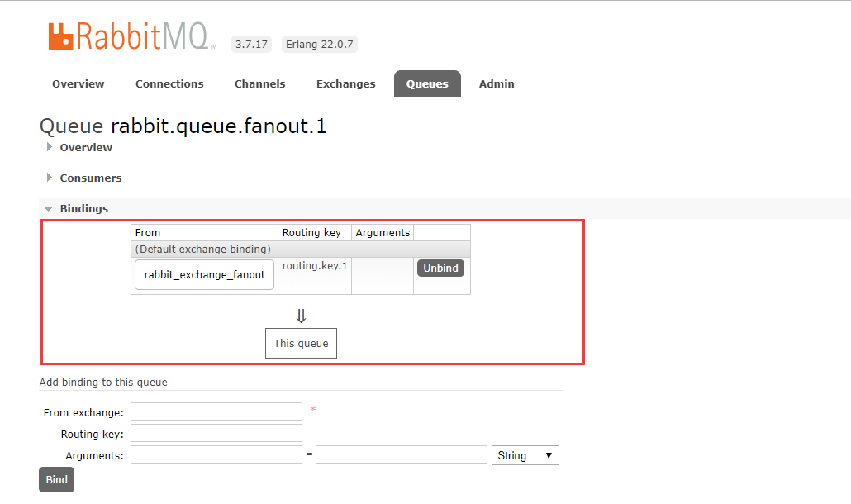Screen dimensions: 851x504
Task: Open the Overview tab
Action: click(78, 83)
